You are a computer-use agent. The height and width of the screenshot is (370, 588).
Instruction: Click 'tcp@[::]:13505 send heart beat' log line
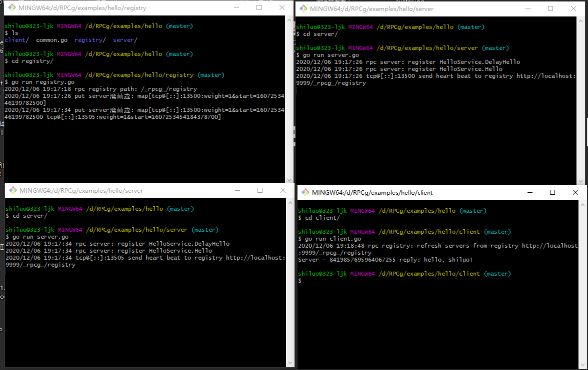pyautogui.click(x=145, y=262)
